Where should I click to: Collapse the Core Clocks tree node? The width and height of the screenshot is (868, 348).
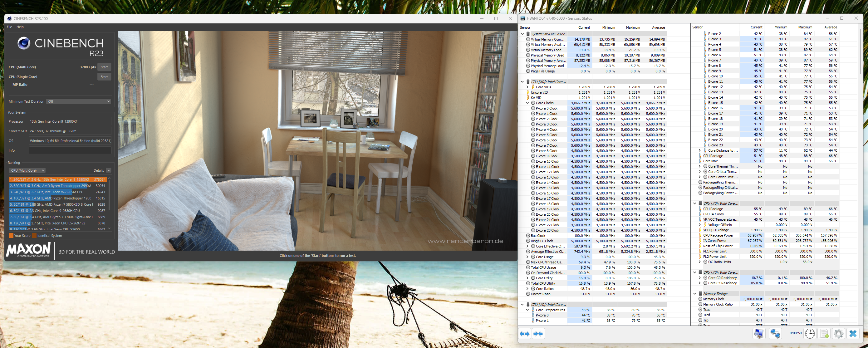click(x=527, y=103)
